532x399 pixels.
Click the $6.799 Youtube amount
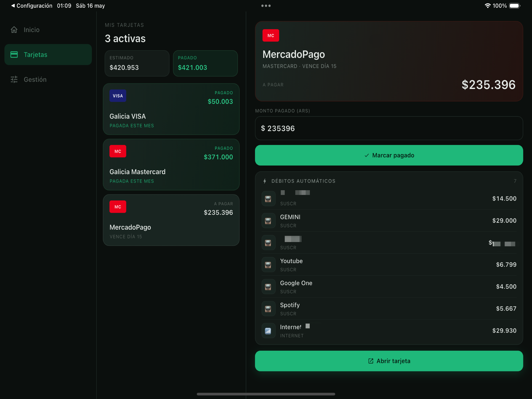point(506,265)
